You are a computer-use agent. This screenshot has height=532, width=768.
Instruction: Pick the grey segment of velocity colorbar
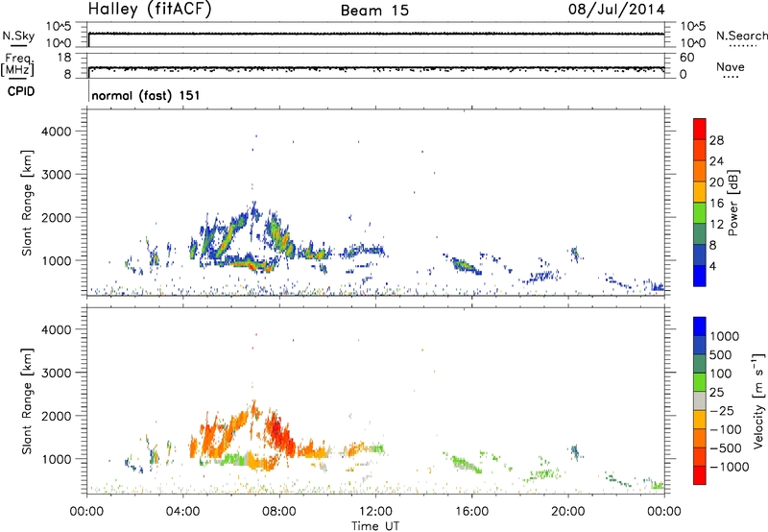(x=700, y=401)
